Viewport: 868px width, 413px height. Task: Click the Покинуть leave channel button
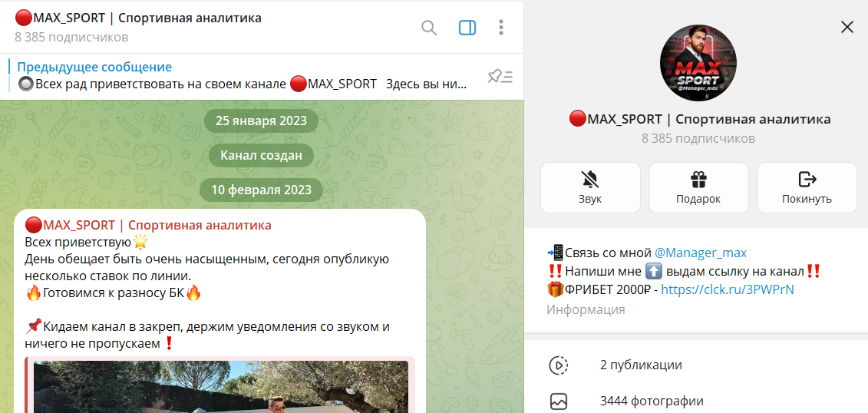pos(807,187)
